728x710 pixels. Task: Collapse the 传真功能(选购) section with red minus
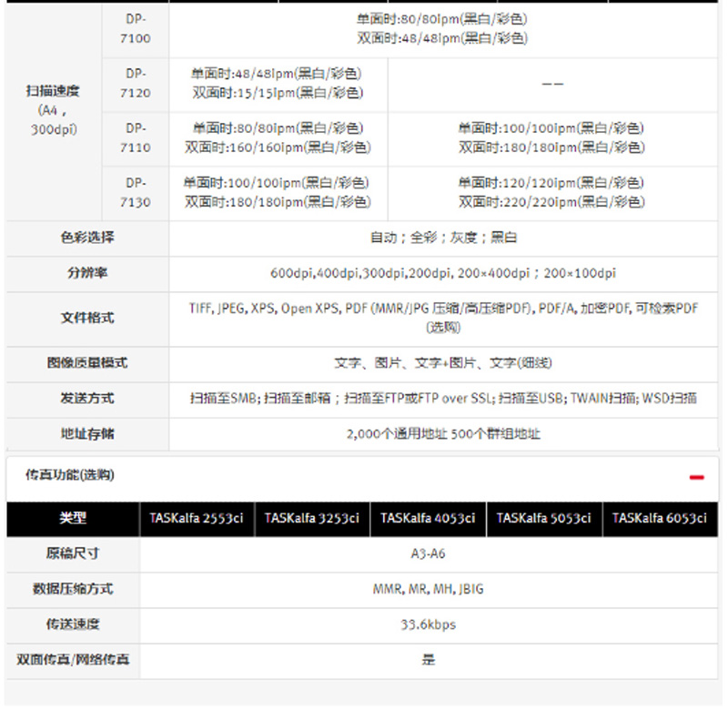click(696, 476)
